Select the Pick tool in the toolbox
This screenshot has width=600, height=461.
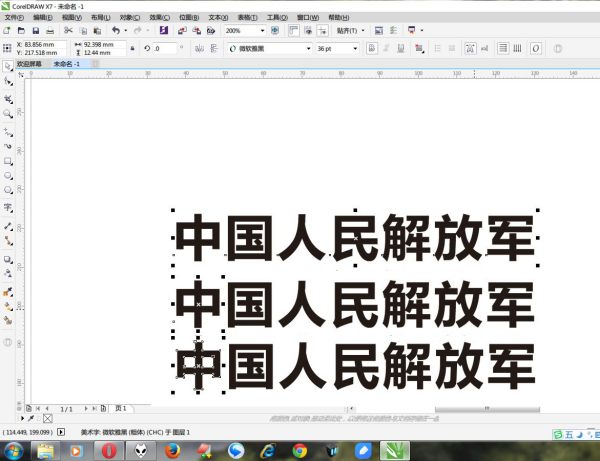pos(8,66)
